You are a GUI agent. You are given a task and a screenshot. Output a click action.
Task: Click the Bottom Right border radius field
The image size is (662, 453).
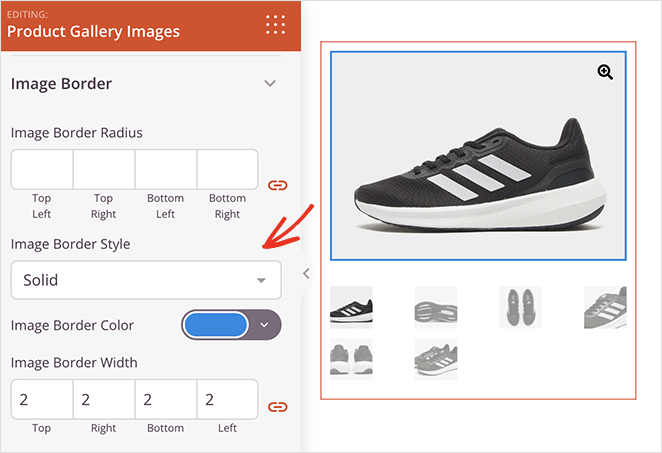point(227,169)
